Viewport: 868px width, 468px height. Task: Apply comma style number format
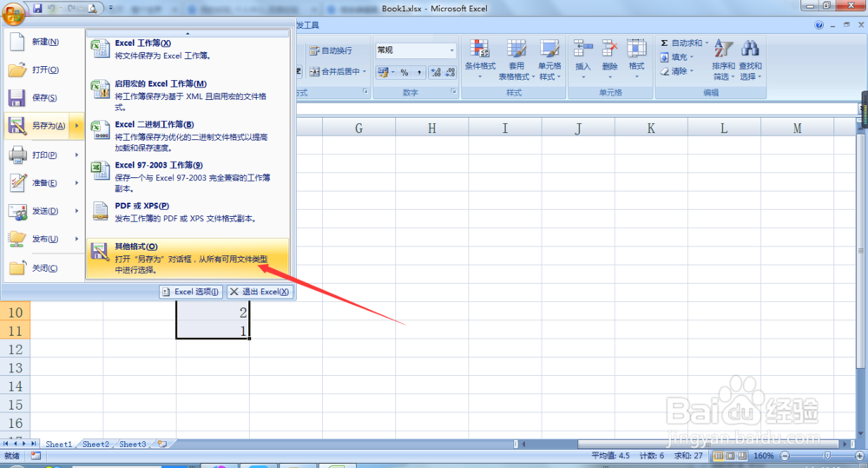click(x=419, y=73)
